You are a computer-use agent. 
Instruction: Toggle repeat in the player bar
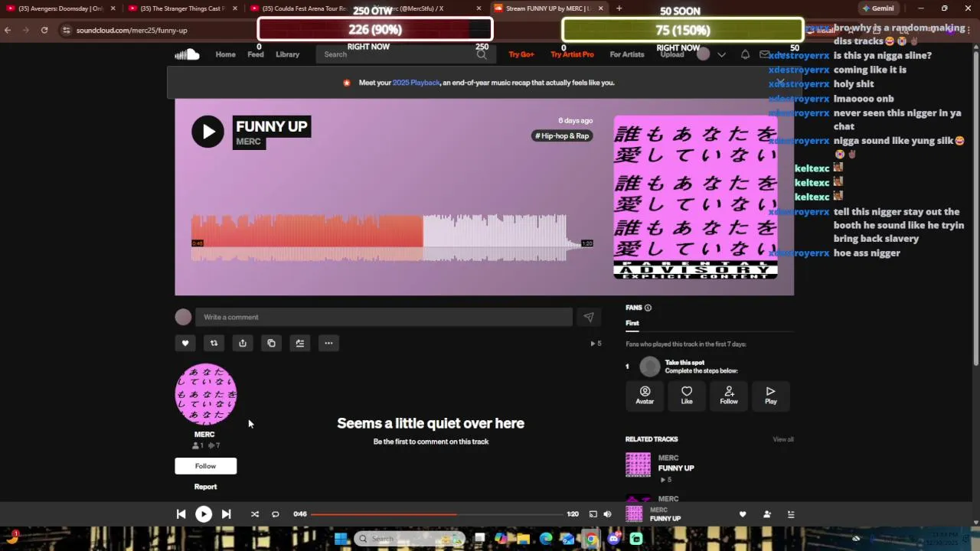(x=276, y=514)
